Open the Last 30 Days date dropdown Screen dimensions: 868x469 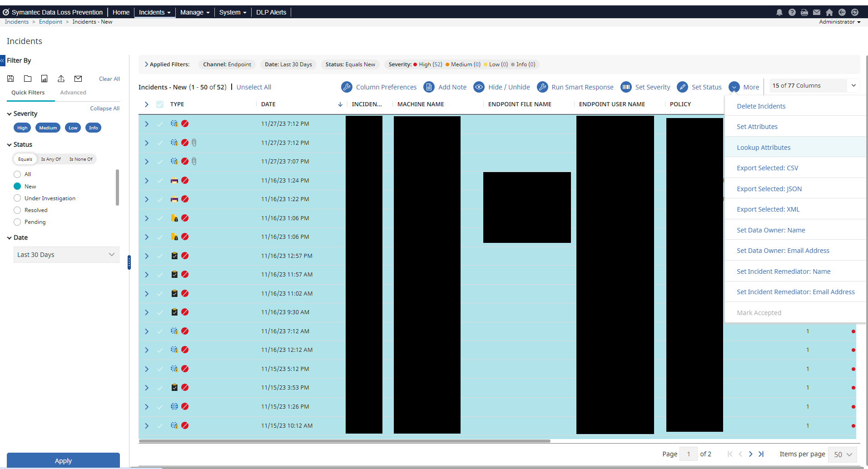66,255
